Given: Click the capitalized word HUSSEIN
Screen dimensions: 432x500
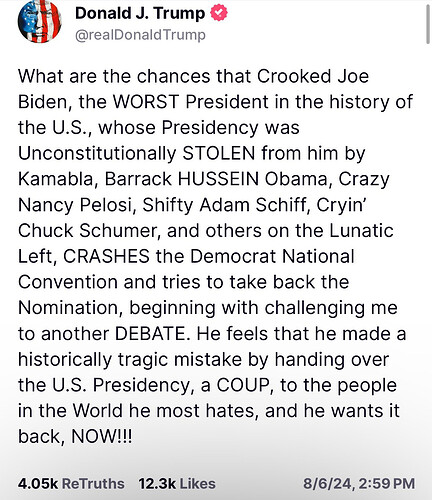Looking at the screenshot, I should click(x=218, y=179).
